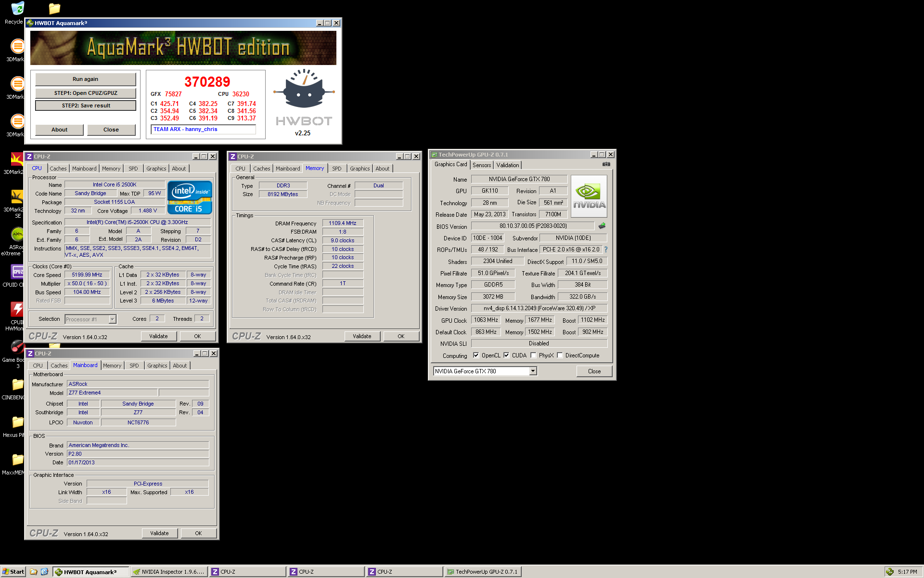
Task: Open the ASRock eXtreme Tuner desktop icon
Action: coord(17,234)
